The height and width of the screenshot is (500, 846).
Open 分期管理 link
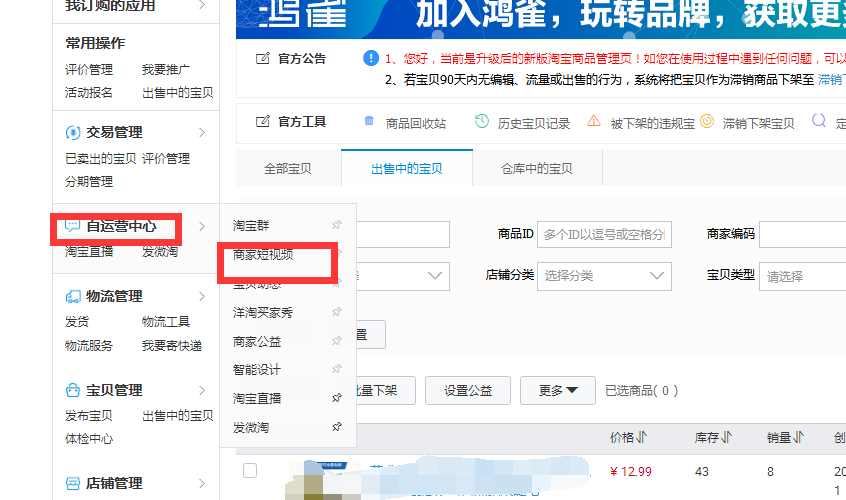click(89, 182)
